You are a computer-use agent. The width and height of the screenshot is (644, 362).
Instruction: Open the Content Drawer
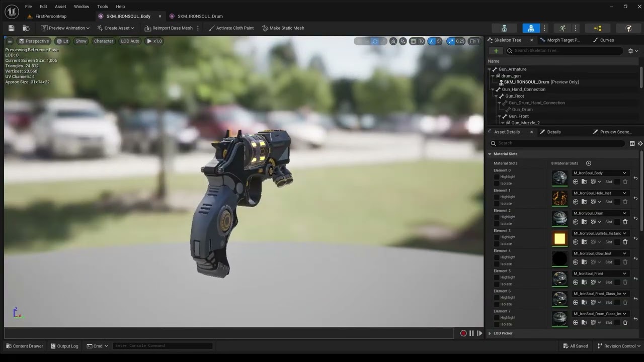coord(24,346)
